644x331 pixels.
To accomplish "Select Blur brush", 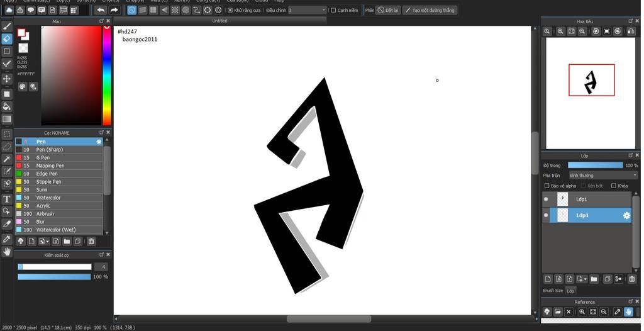I will click(x=58, y=222).
